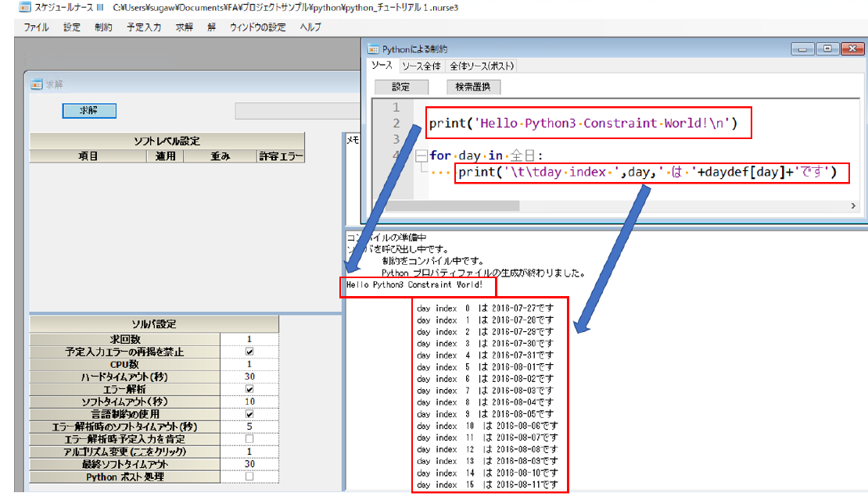Click the 設定 button in Python window

pos(401,87)
